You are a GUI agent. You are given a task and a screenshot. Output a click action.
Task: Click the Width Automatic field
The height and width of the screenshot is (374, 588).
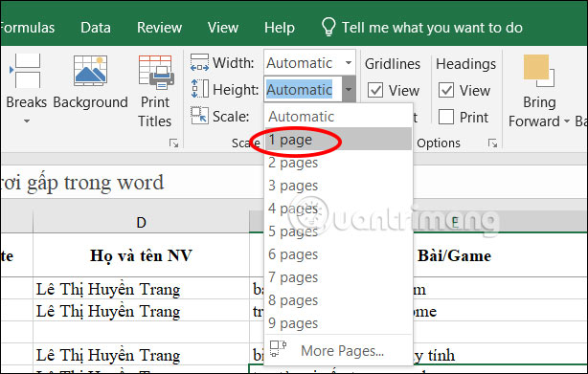(x=303, y=62)
